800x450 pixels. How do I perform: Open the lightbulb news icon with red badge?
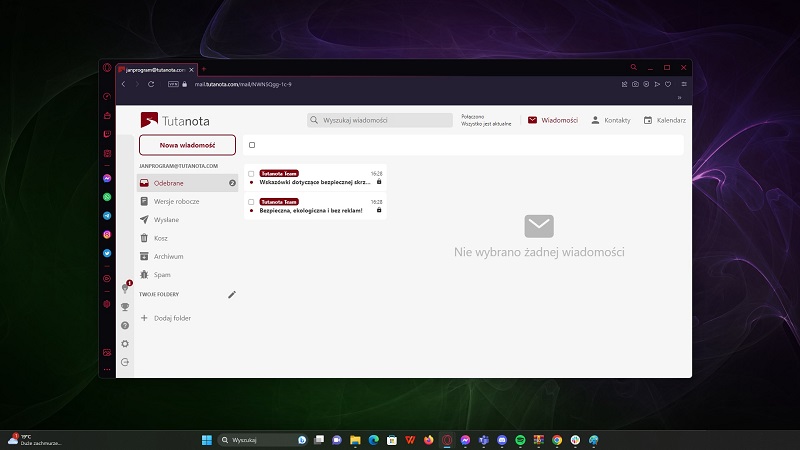(126, 288)
